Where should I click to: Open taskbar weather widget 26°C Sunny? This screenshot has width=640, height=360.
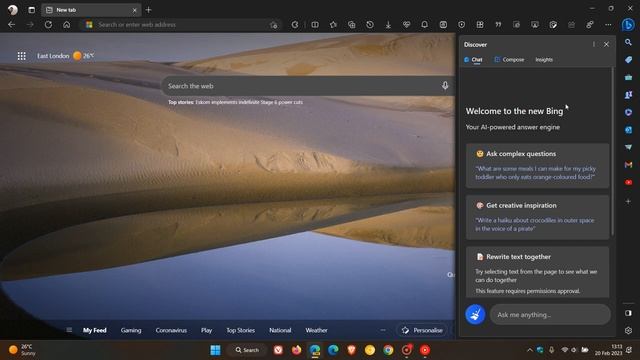(x=22, y=350)
